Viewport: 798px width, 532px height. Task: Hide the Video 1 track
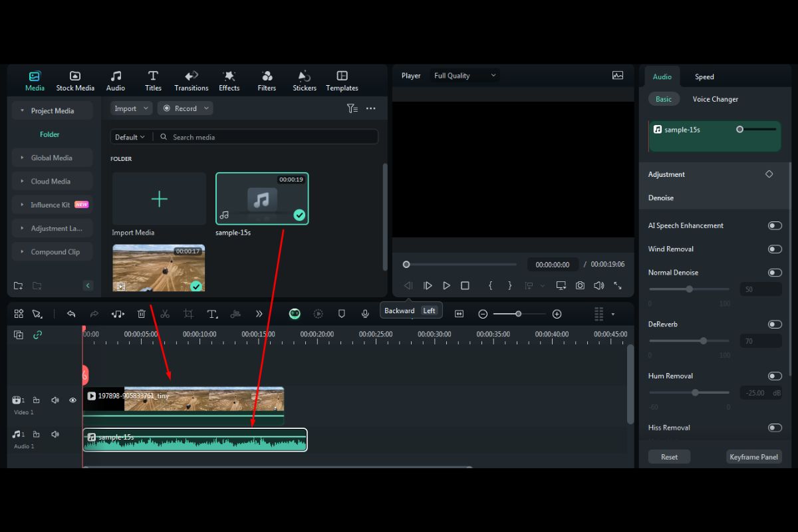73,400
